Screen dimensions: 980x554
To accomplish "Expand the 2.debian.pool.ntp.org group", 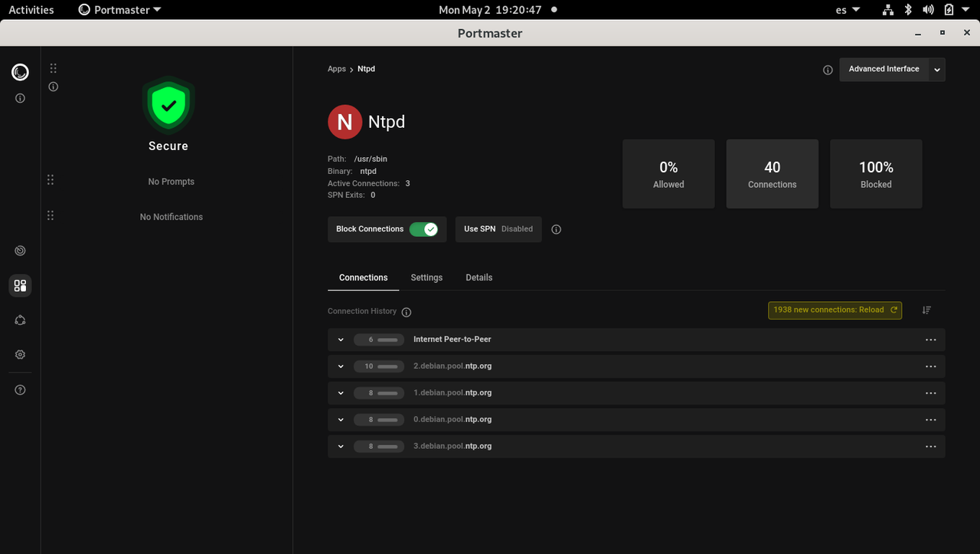I will click(x=341, y=366).
